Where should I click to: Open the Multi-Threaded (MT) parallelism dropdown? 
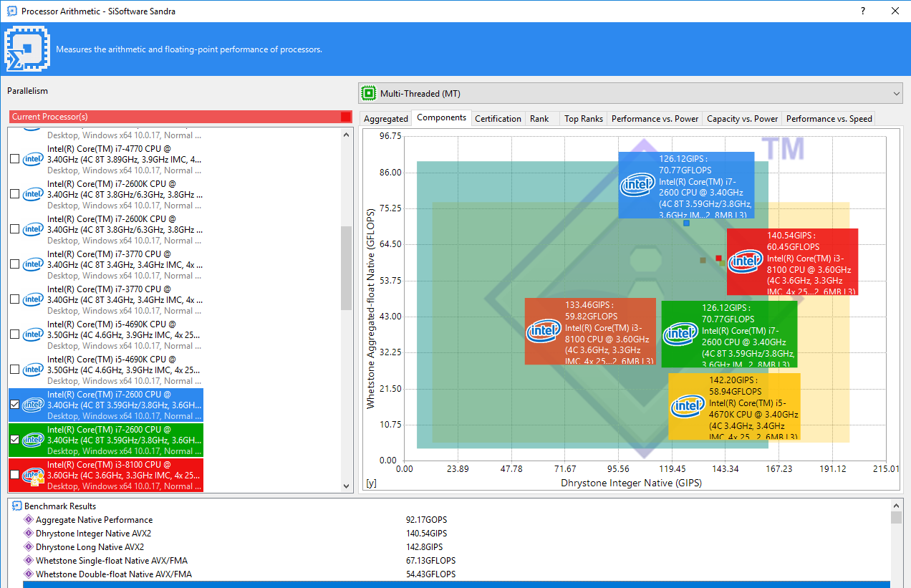[x=630, y=93]
